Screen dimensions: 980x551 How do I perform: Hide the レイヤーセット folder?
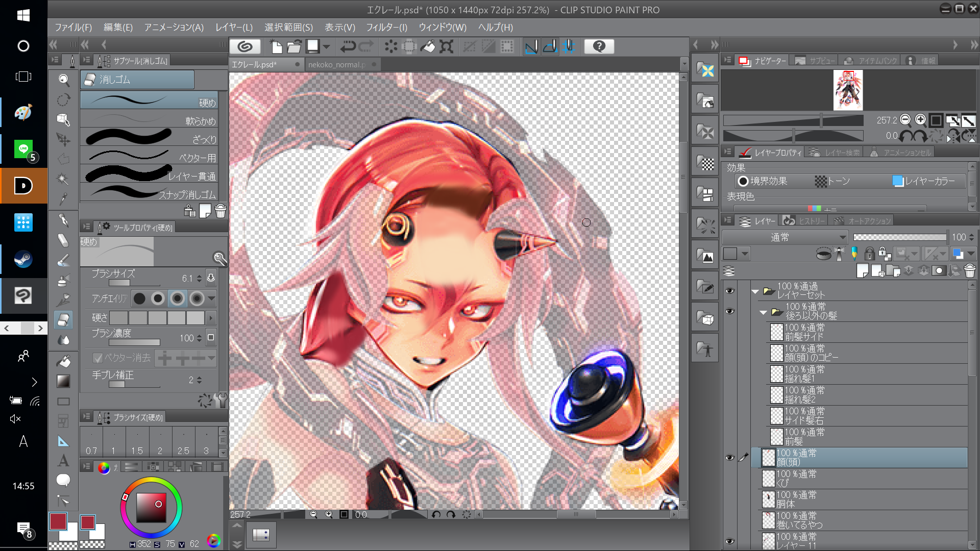pos(730,290)
